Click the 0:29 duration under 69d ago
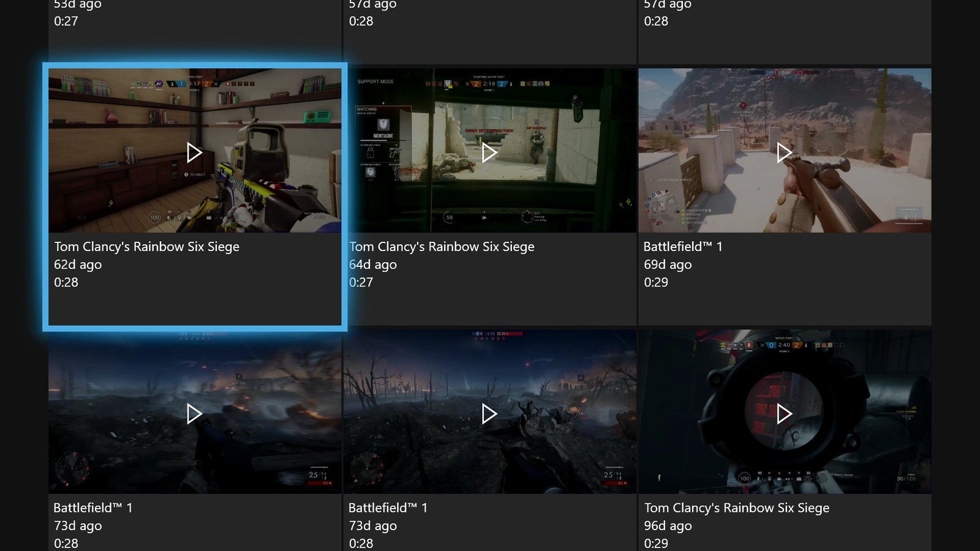Screen dimensions: 980x551 (656, 282)
